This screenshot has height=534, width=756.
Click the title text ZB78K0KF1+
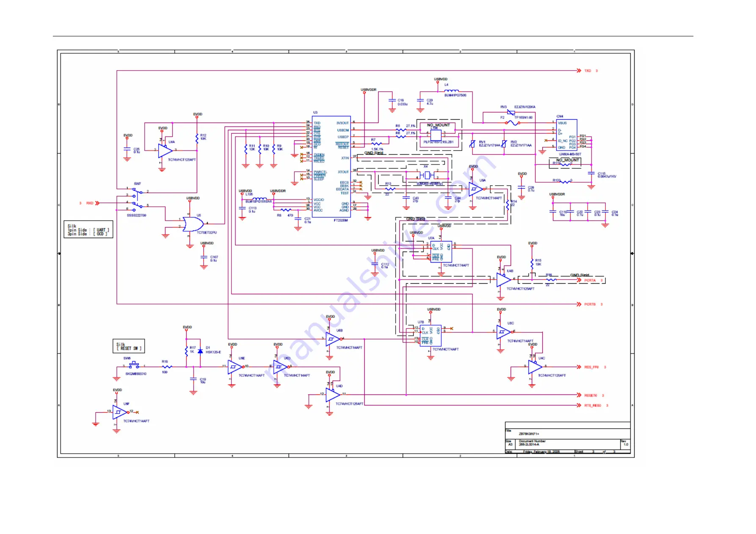[x=529, y=434]
